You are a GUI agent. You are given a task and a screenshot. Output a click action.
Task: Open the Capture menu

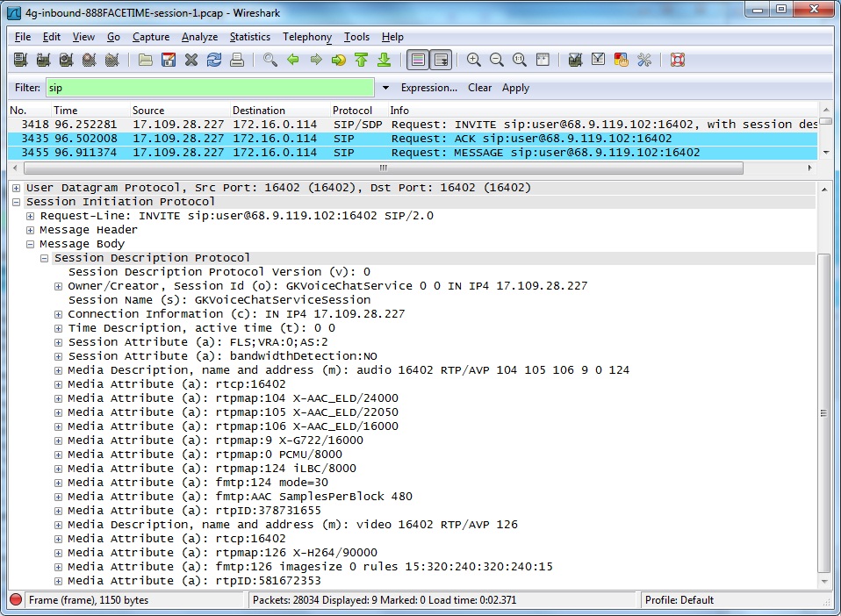(x=151, y=37)
